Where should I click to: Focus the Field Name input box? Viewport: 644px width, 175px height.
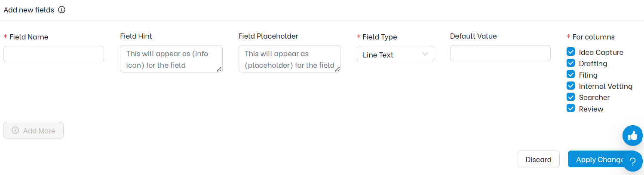(x=54, y=54)
